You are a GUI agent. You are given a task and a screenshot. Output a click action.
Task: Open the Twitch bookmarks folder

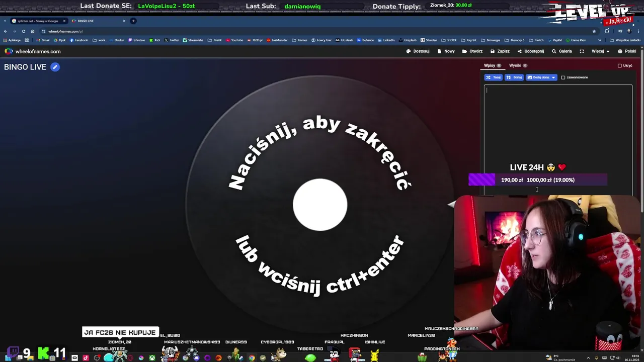pyautogui.click(x=536, y=40)
